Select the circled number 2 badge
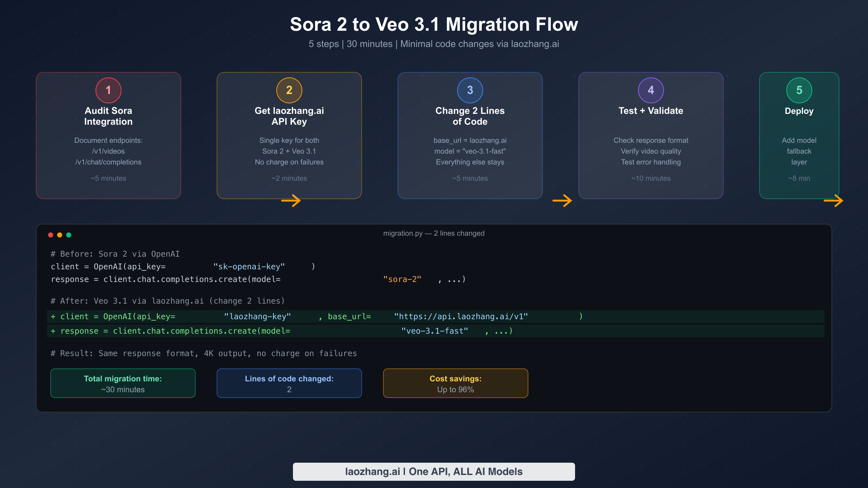The height and width of the screenshot is (488, 868). (x=289, y=90)
